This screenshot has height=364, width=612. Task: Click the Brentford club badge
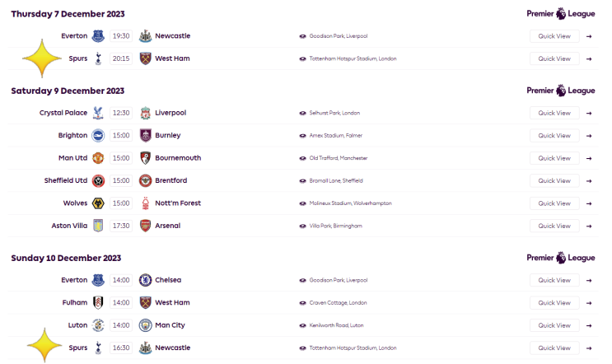pyautogui.click(x=145, y=180)
